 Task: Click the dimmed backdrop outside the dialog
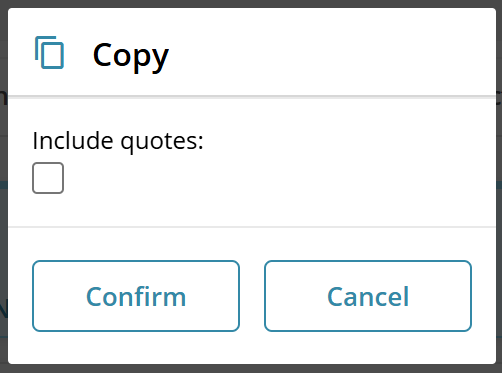tap(4, 187)
